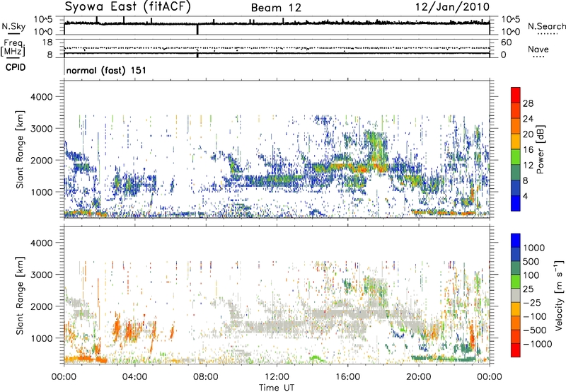566x392 pixels.
Task: Click the N.Sky noise trace panel
Action: (x=277, y=25)
